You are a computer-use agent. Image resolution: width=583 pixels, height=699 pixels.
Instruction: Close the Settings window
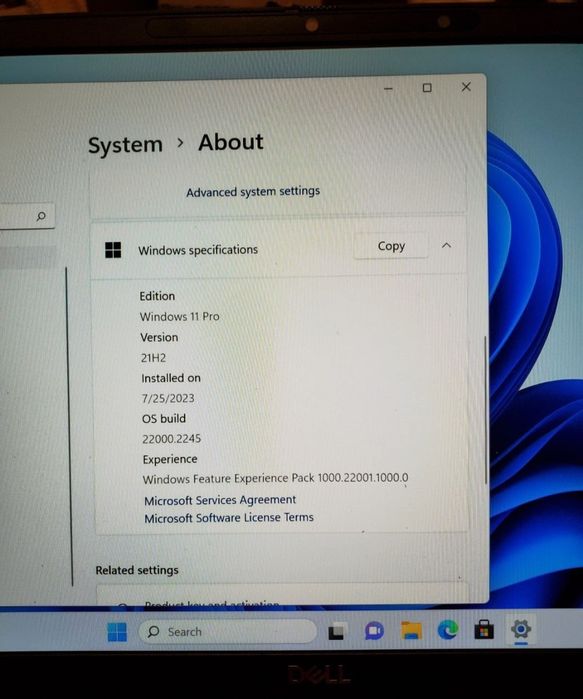coord(466,87)
